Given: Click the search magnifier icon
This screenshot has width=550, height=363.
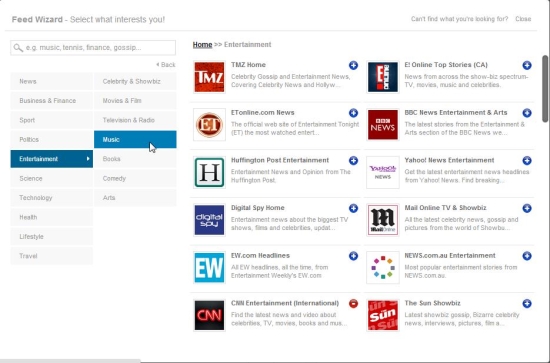Looking at the screenshot, I should [18, 48].
